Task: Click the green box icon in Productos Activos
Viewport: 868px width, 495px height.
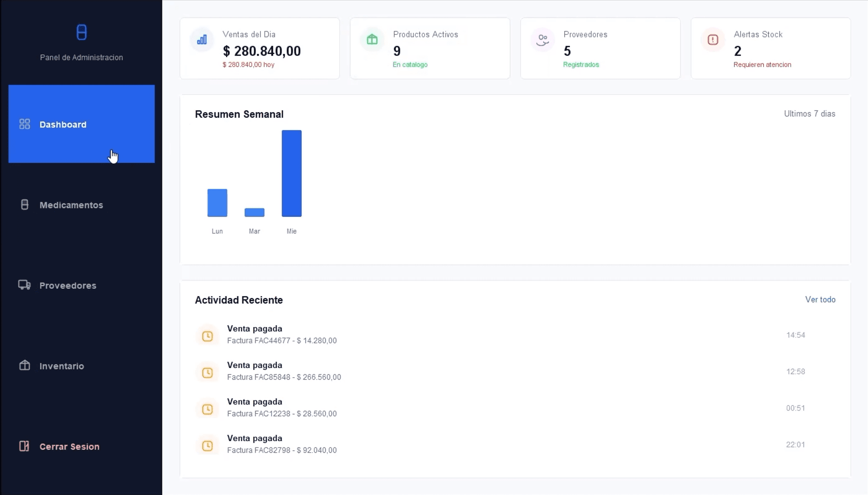Action: [x=372, y=39]
